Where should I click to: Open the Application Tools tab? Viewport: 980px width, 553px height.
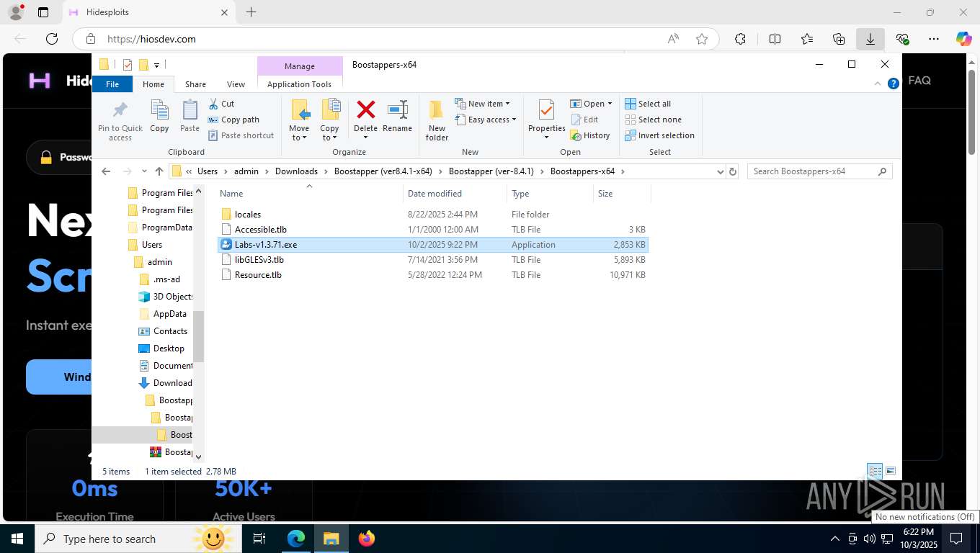coord(299,84)
